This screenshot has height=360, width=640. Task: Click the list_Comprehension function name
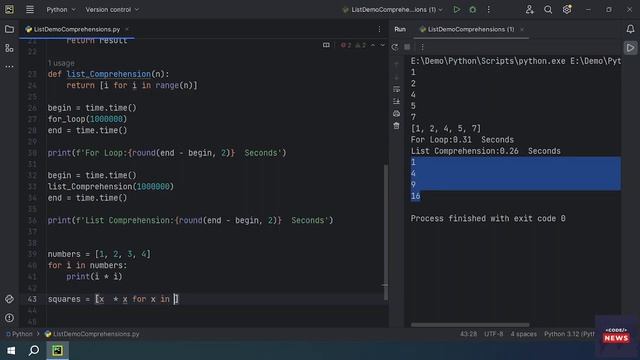click(109, 74)
